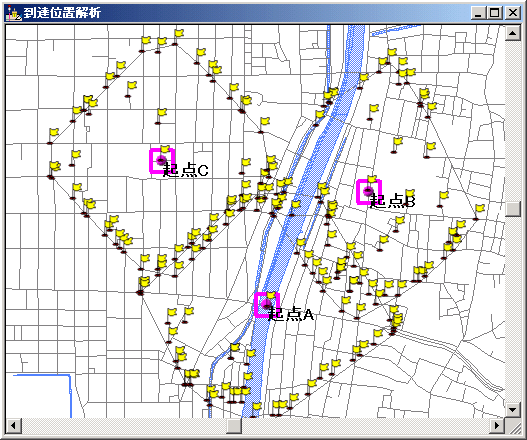Maximize the 到達位置解析 window
This screenshot has height=440, width=527.
tap(494, 13)
